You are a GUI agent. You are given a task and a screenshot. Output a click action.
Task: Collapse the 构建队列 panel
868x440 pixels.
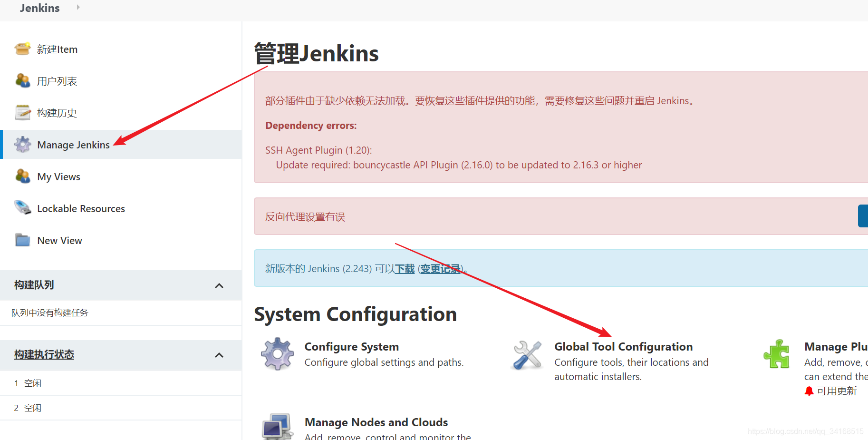click(219, 286)
